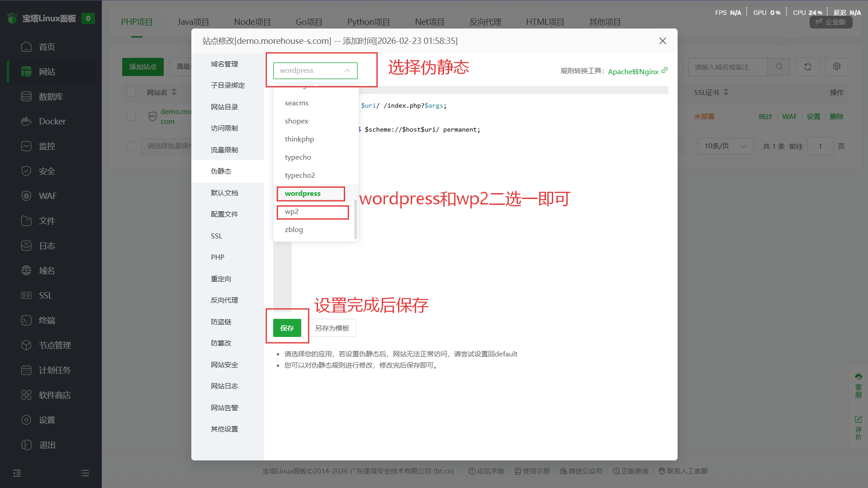Click the refresh icon button
This screenshot has height=488, width=868.
[x=807, y=67]
